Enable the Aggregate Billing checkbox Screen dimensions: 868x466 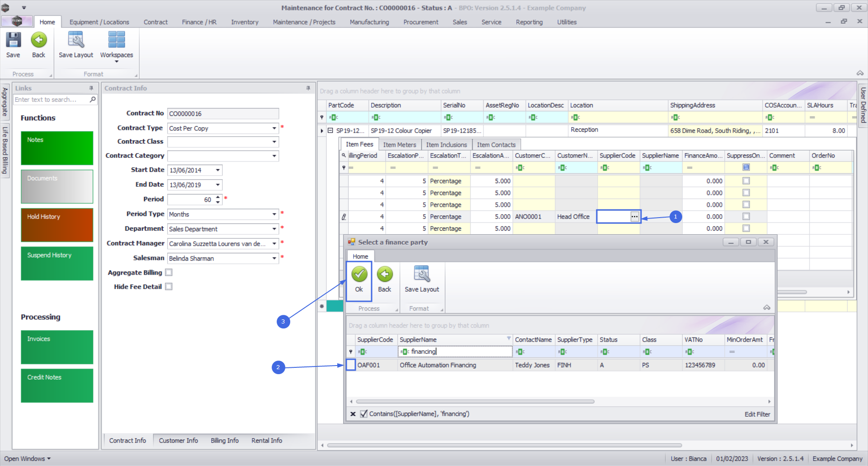169,272
